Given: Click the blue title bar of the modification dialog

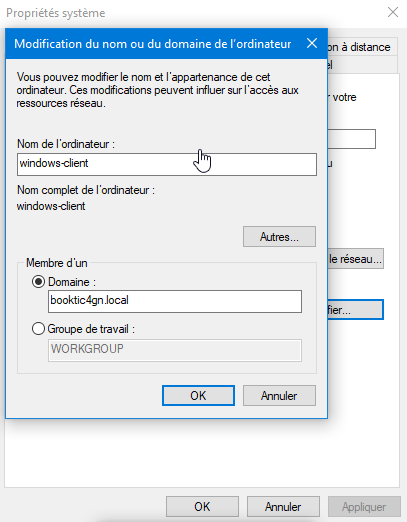Looking at the screenshot, I should (x=153, y=44).
